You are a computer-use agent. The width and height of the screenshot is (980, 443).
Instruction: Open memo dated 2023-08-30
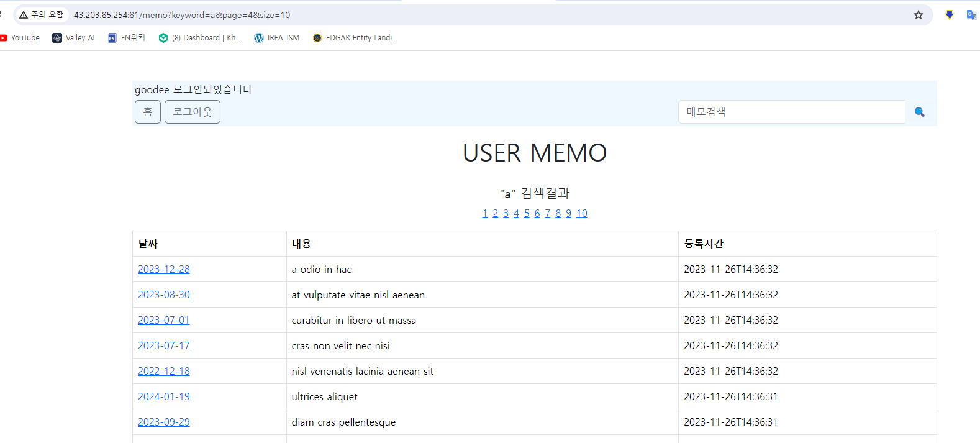[x=164, y=295]
